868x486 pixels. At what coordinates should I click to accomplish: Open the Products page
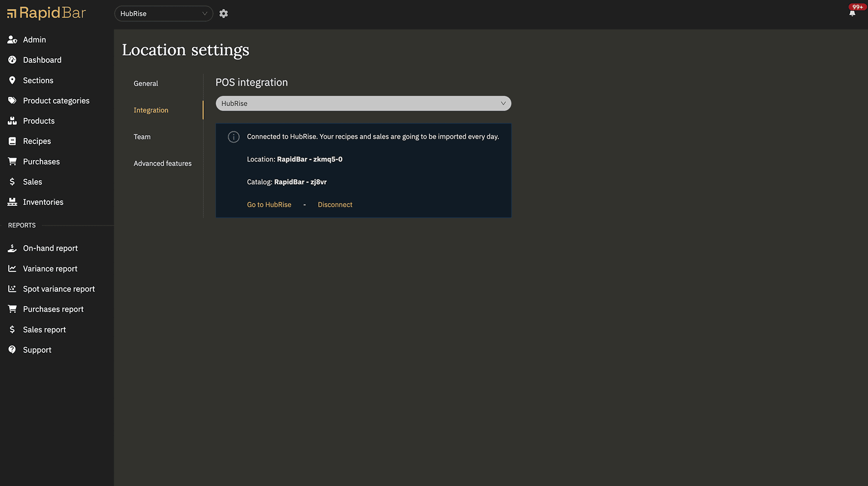(x=39, y=121)
